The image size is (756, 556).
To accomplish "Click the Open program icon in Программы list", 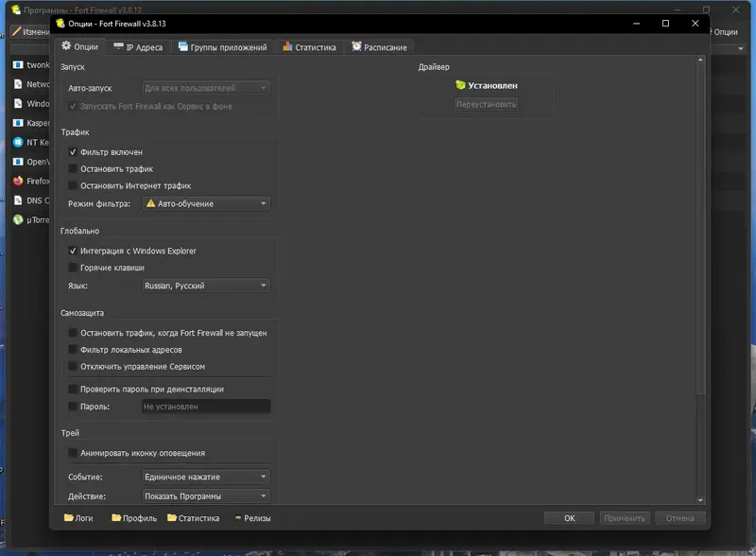I will [18, 161].
